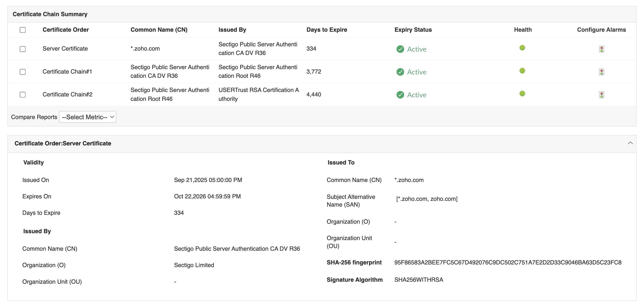Click Active status icon for Certificate Chain#2
Viewport: 644px width, 305px height.
click(400, 95)
